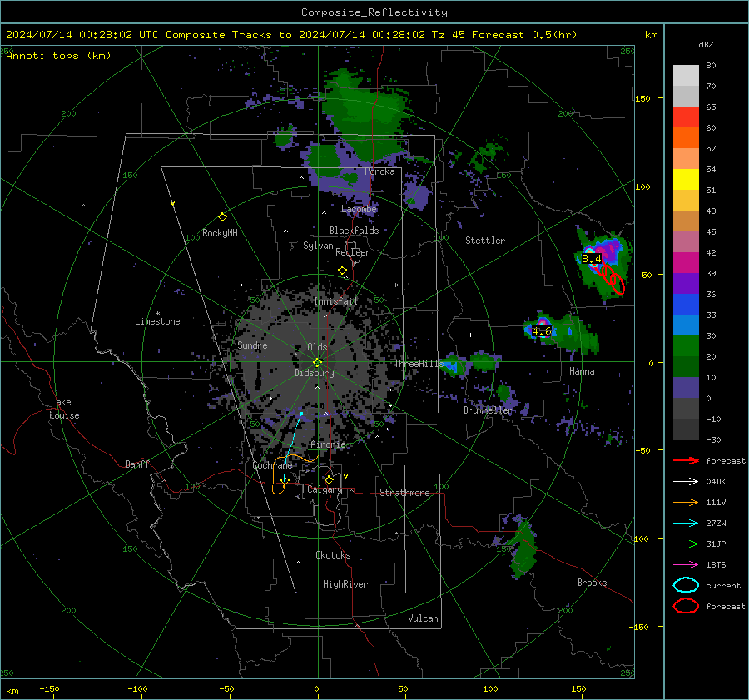The image size is (749, 700).
Task: Click the yellow diamond marker above Calgary
Action: tap(329, 479)
